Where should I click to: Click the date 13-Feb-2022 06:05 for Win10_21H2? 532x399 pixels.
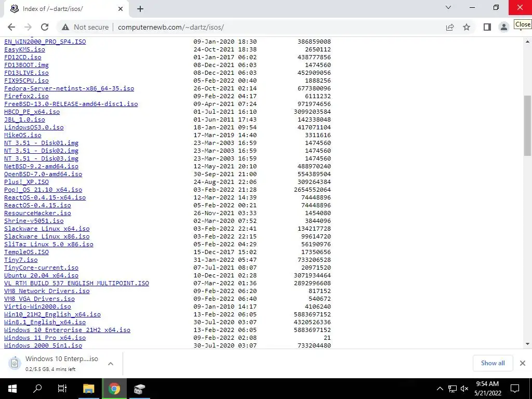(225, 314)
